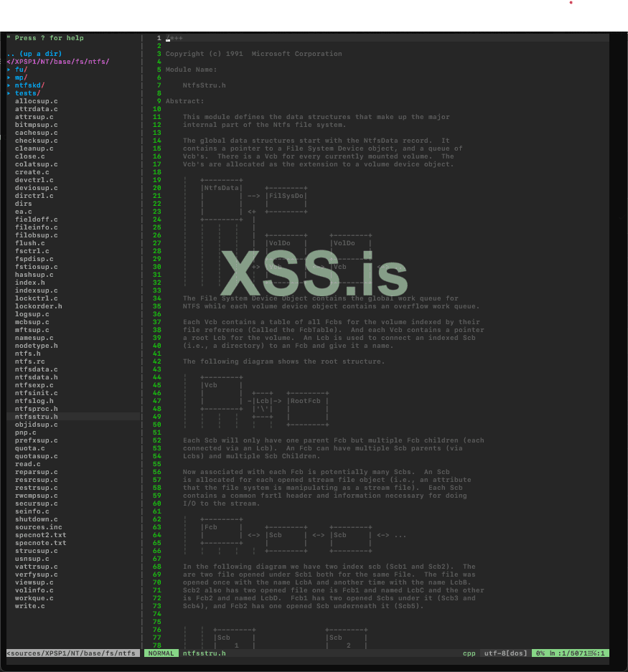
Task: Select checksup.c in the tree
Action: 37,141
